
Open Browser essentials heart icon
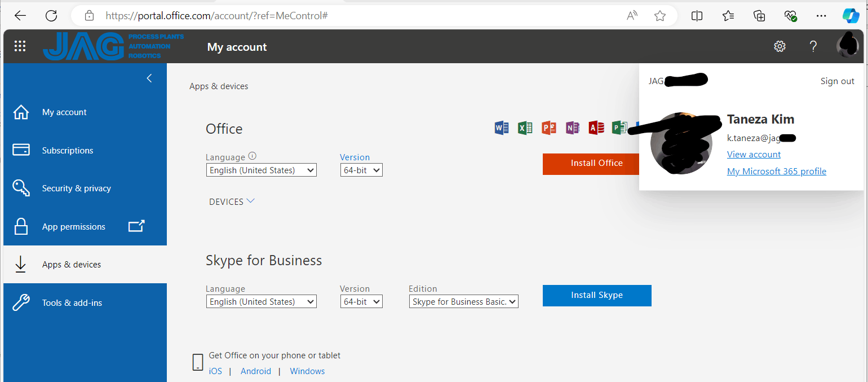coord(790,16)
